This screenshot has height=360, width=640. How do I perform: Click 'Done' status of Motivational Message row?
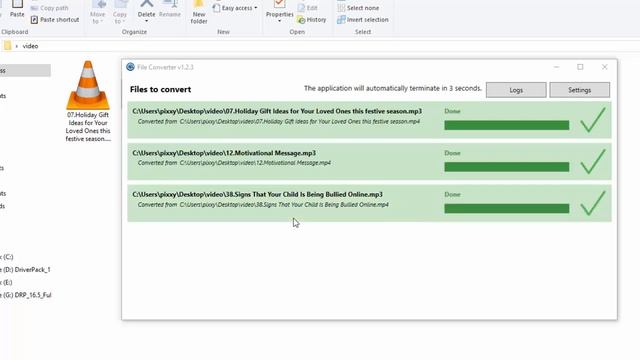pyautogui.click(x=452, y=153)
